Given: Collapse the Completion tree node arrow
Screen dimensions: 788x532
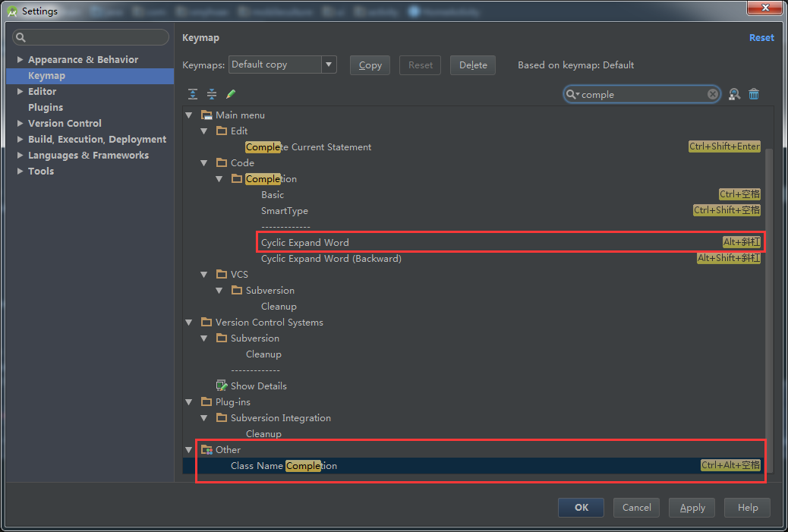Looking at the screenshot, I should [219, 179].
